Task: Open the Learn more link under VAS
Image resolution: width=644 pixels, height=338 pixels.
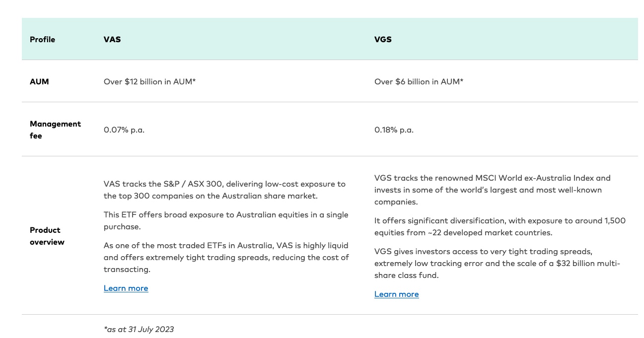Action: (126, 288)
